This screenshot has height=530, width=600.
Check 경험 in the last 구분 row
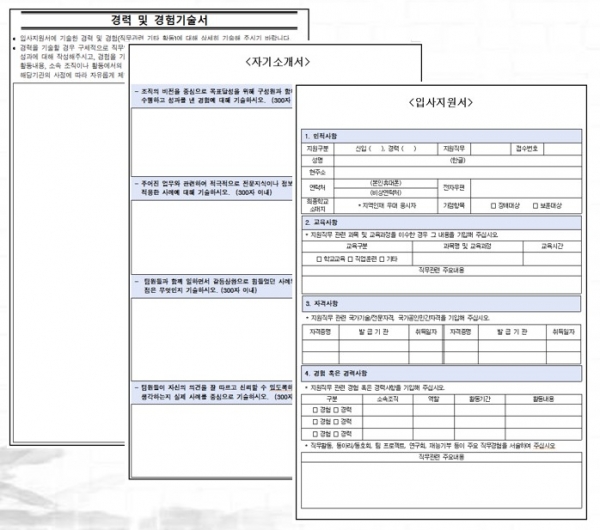pyautogui.click(x=315, y=434)
